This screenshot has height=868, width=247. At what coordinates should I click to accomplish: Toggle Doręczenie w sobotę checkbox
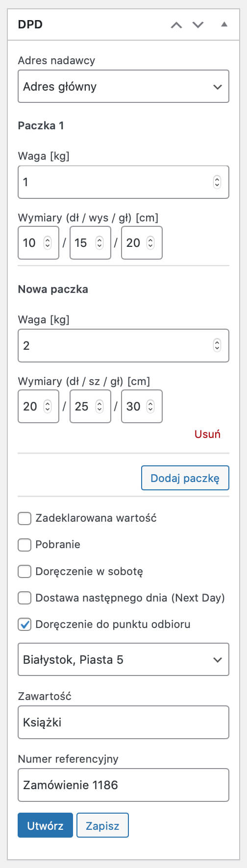pyautogui.click(x=25, y=571)
